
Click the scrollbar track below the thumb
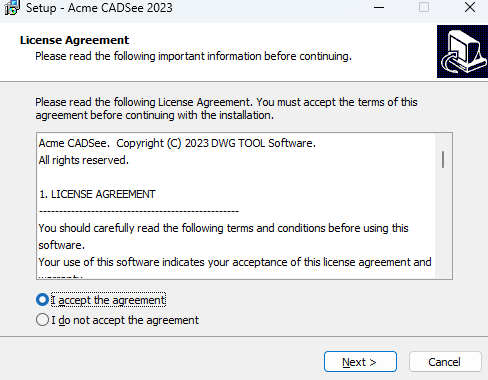443,223
